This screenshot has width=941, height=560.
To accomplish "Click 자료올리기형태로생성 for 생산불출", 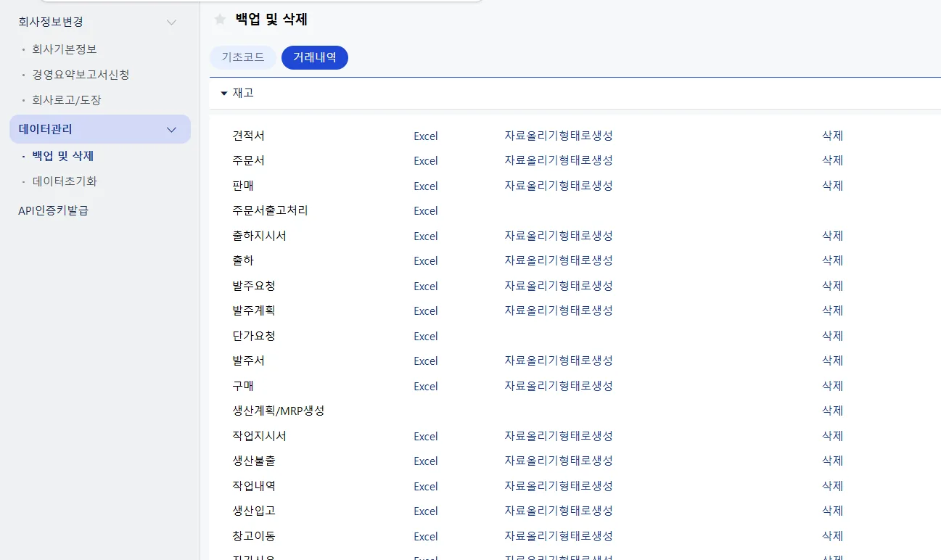I will point(559,461).
